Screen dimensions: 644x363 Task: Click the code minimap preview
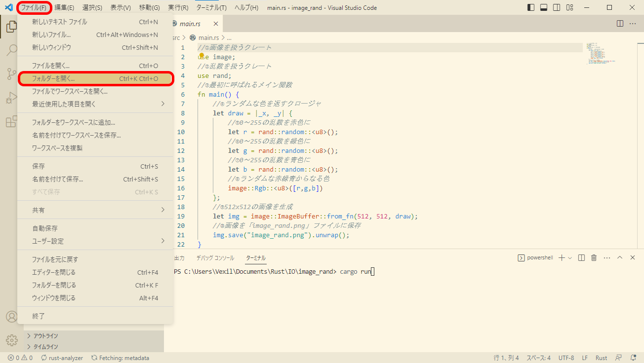(x=599, y=53)
